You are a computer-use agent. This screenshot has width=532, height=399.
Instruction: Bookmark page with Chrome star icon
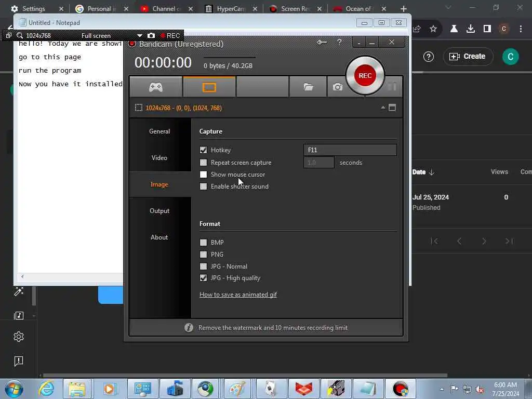433,29
